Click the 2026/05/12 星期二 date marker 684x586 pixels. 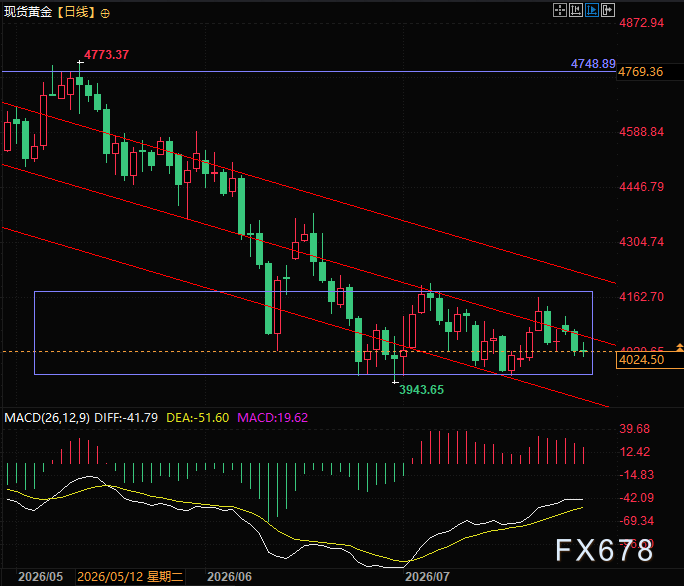pos(130,577)
